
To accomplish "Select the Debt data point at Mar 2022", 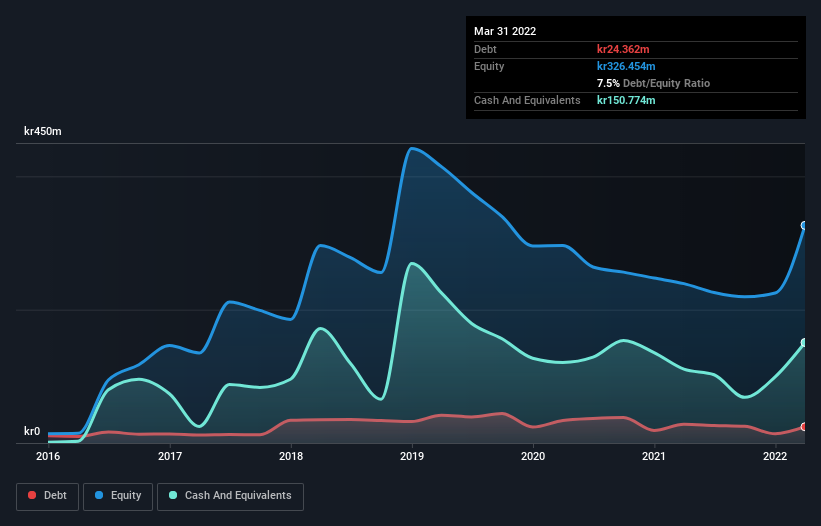I will [x=804, y=427].
